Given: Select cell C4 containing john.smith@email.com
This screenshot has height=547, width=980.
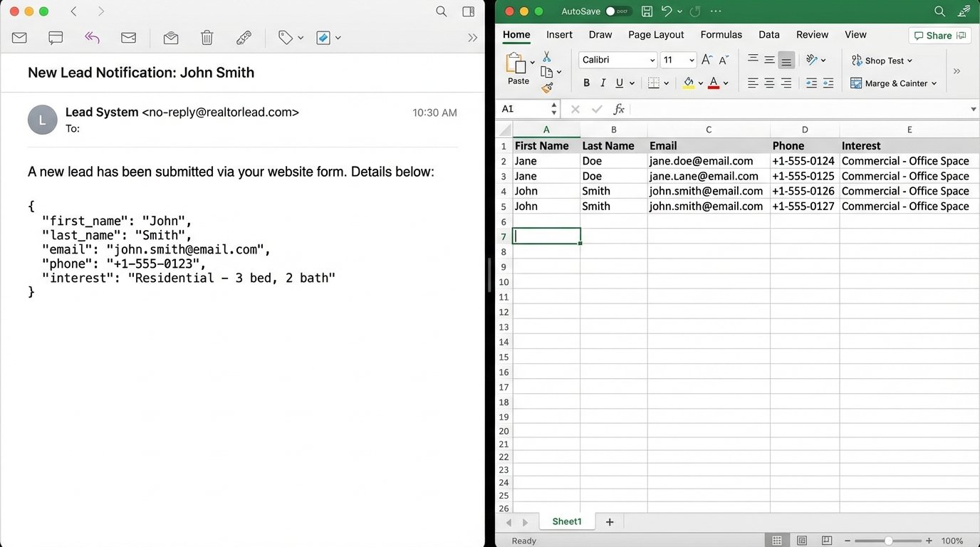Looking at the screenshot, I should pyautogui.click(x=708, y=191).
